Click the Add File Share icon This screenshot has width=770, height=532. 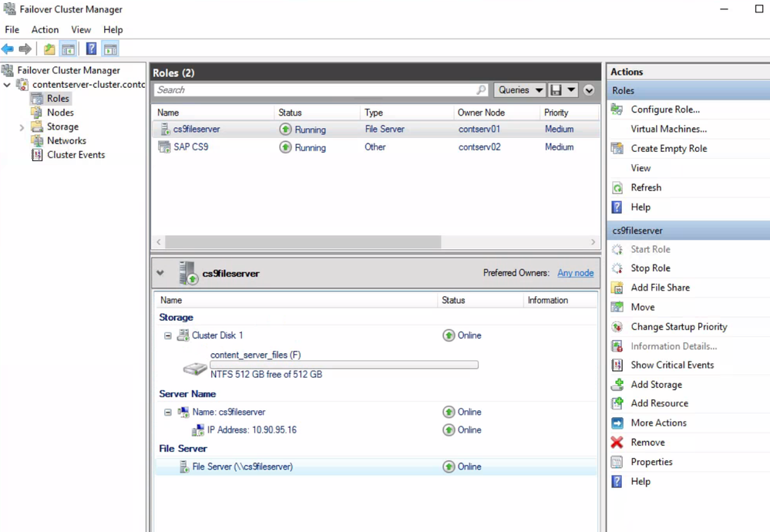click(617, 288)
